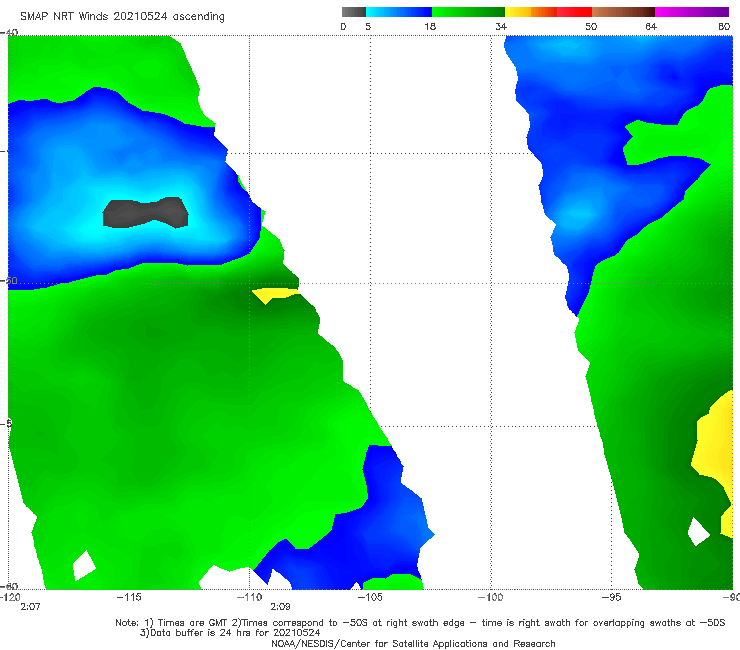Image resolution: width=740 pixels, height=650 pixels.
Task: Click the dark gray calm-wind patch on map
Action: 145,213
